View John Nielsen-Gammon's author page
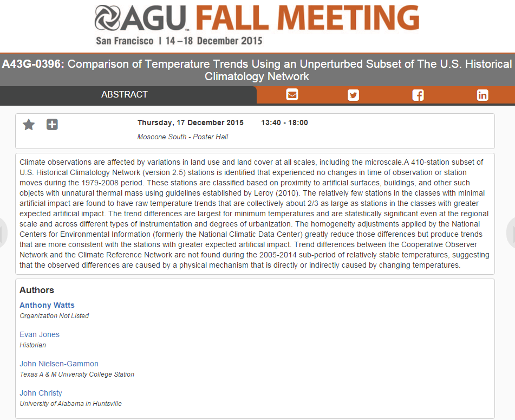This screenshot has height=420, width=515. click(59, 364)
